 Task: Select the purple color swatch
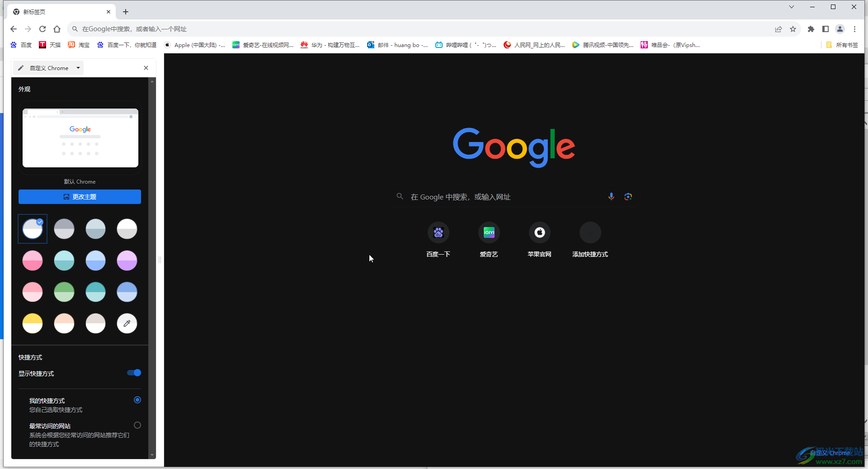127,261
